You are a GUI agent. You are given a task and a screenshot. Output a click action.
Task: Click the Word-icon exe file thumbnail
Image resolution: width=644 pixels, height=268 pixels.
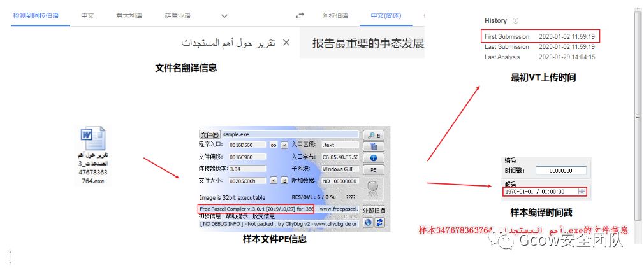[93, 139]
